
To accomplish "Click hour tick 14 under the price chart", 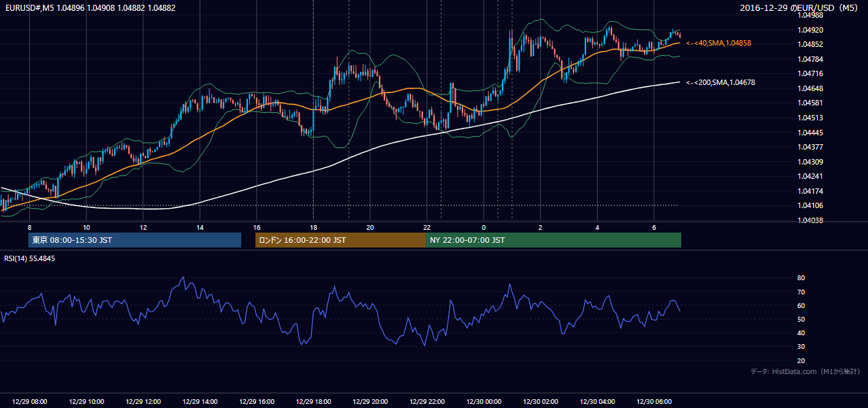I will (200, 227).
